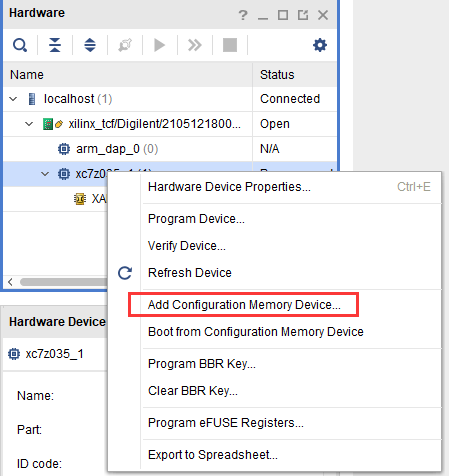449x476 pixels.
Task: Collapse all rows using the collapse-all icon
Action: (x=55, y=45)
